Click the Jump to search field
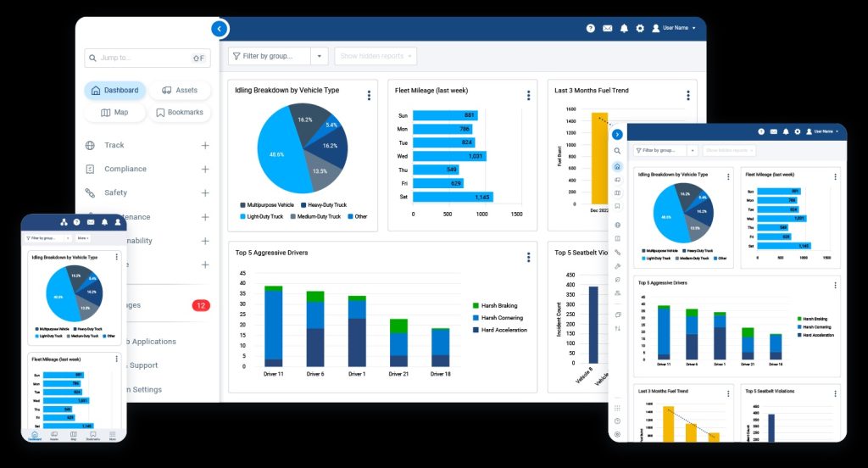The width and height of the screenshot is (868, 468). (140, 58)
